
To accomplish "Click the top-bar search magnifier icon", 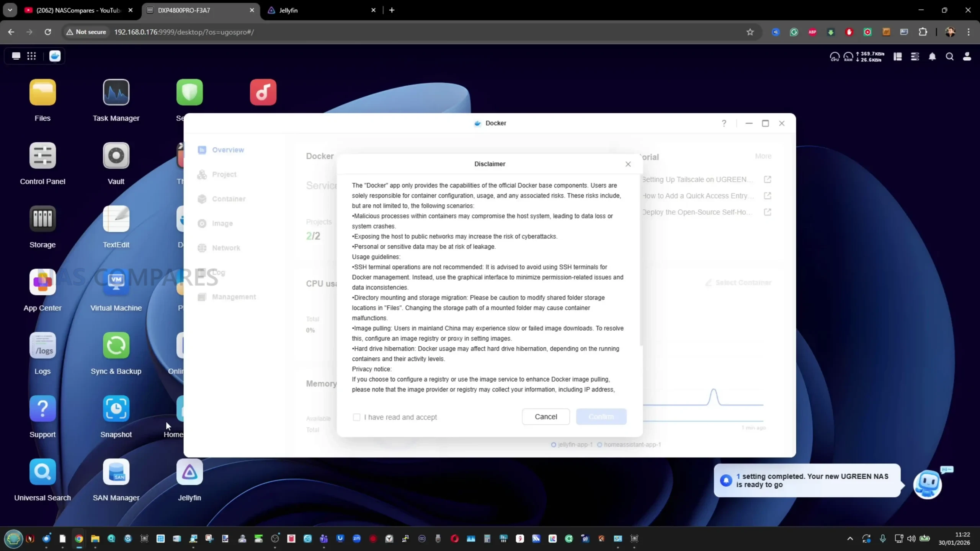I will click(950, 57).
